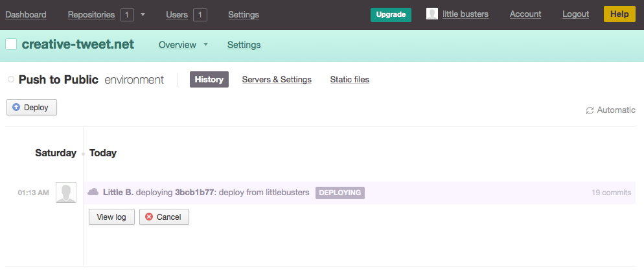This screenshot has width=644, height=273.
Task: Click the View log button
Action: 111,217
